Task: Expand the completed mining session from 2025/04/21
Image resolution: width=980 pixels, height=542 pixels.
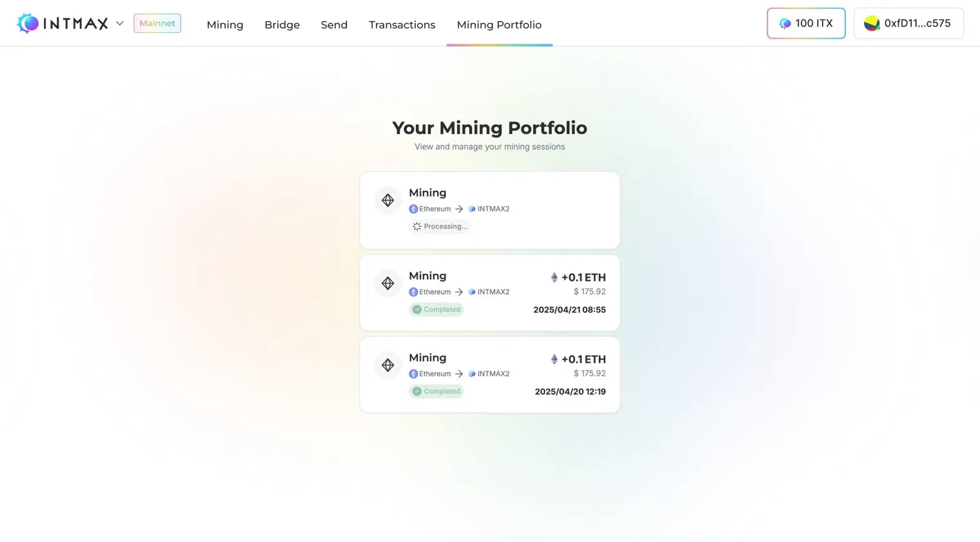Action: tap(489, 293)
